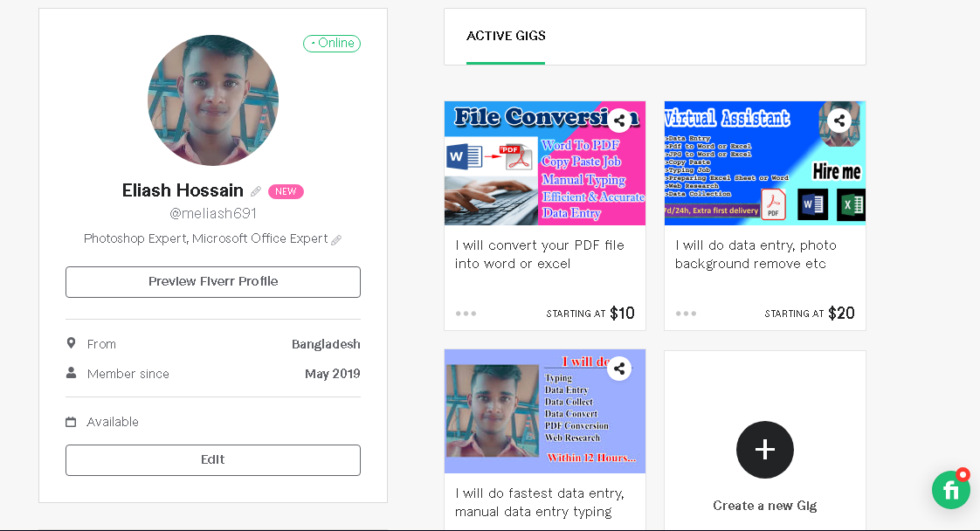Open the File Conversion gig thumbnail
The height and width of the screenshot is (531, 980).
point(545,163)
